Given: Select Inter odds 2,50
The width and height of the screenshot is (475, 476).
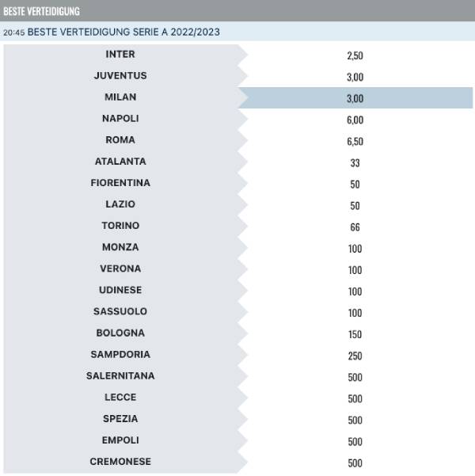Looking at the screenshot, I should 355,55.
